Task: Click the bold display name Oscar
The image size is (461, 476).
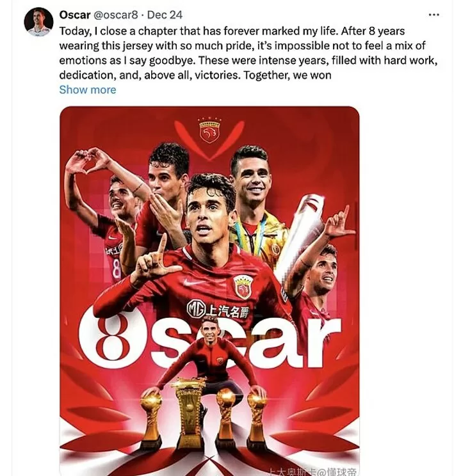Action: coord(75,15)
